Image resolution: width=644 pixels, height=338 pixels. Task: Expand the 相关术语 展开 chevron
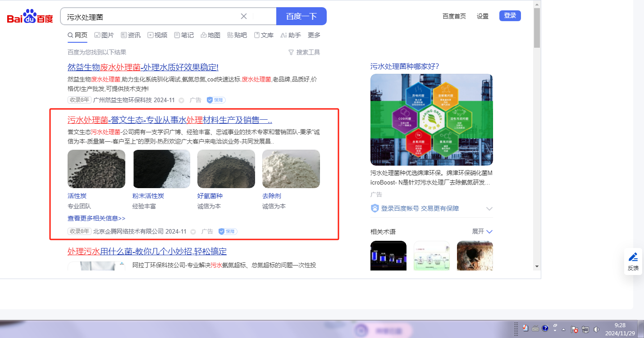(489, 231)
